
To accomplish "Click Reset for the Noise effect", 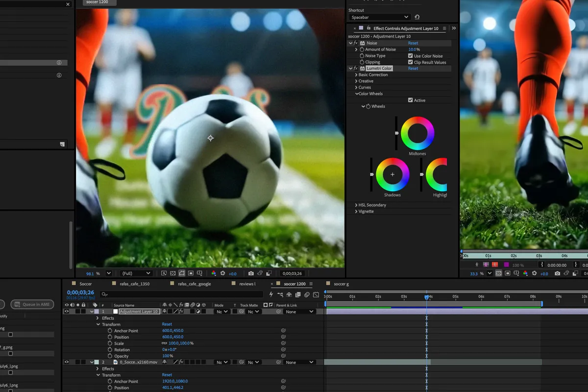I will (413, 43).
